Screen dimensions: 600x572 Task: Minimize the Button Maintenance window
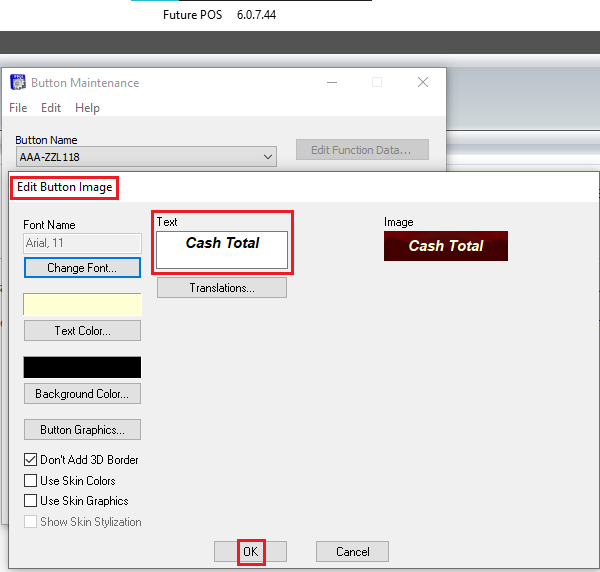pos(332,82)
